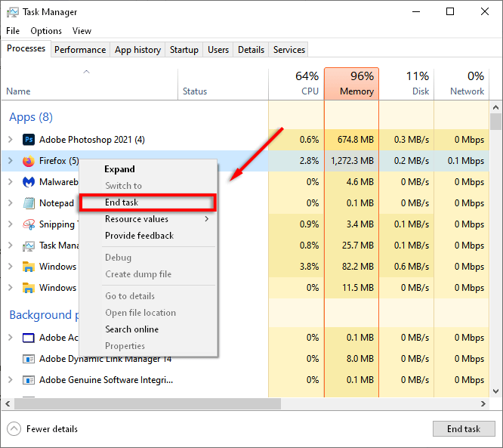Sort by the CPU column header

pos(296,84)
